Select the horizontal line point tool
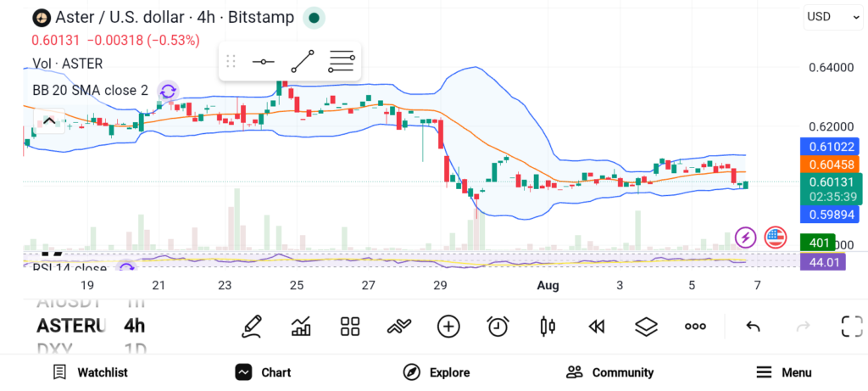Image resolution: width=868 pixels, height=391 pixels. [x=263, y=61]
